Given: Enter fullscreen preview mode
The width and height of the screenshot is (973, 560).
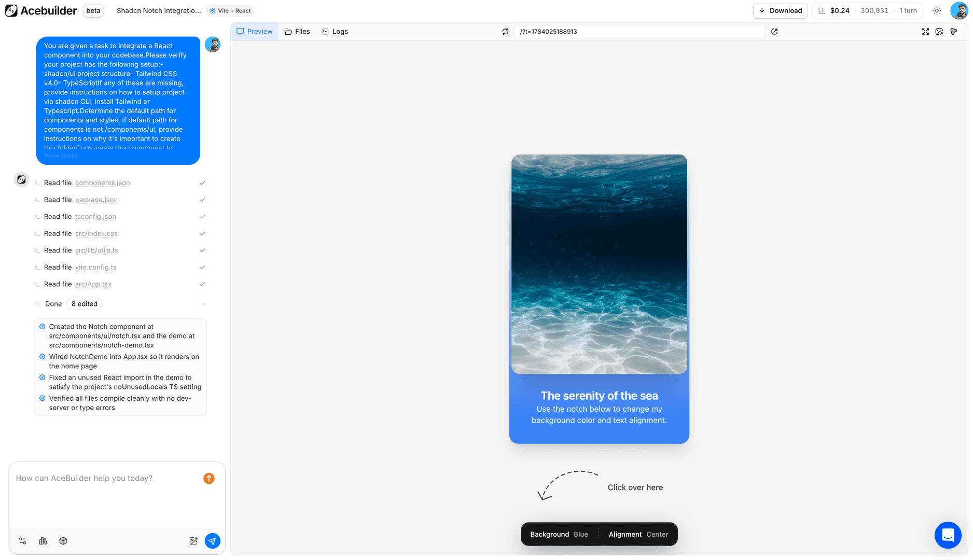Looking at the screenshot, I should (x=925, y=32).
